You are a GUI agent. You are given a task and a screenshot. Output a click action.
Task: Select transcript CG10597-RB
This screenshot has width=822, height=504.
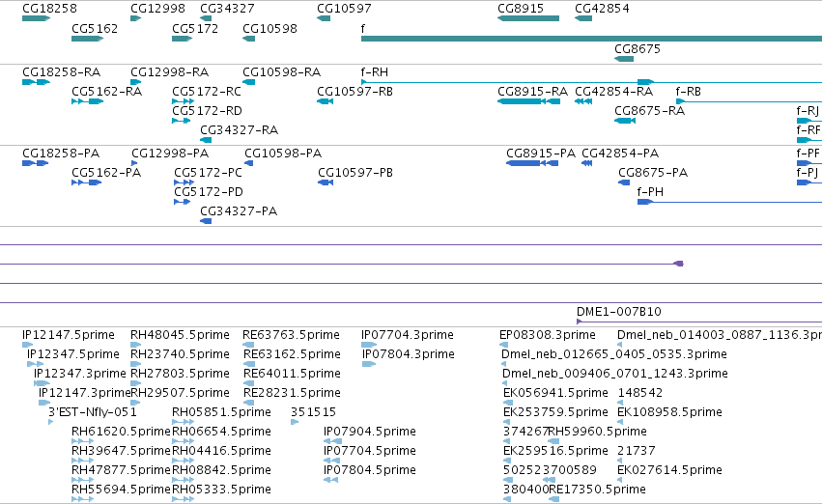tap(354, 91)
